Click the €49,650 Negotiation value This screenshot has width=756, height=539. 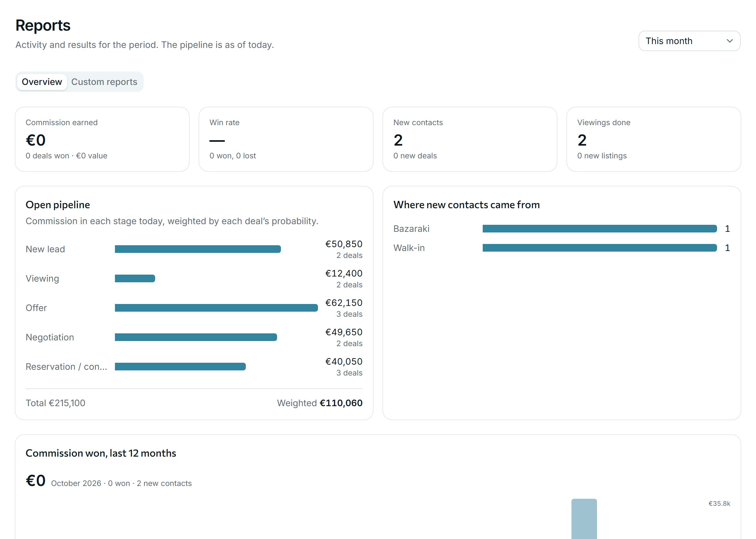(x=344, y=332)
